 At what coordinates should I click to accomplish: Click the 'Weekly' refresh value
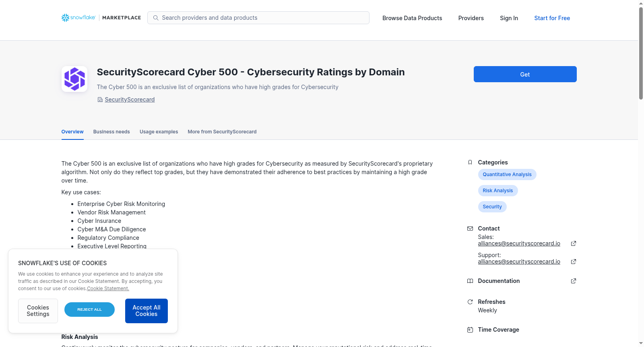click(487, 310)
